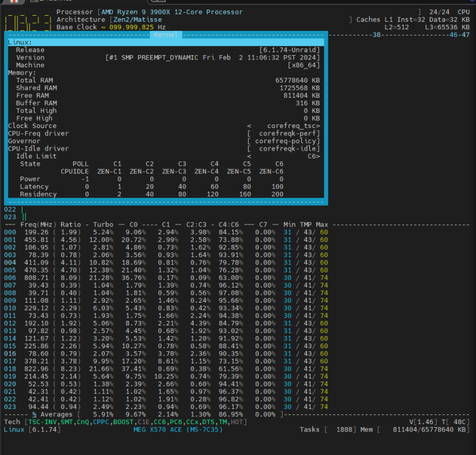This screenshot has width=476, height=455.
Task: Select the AMD Ryzen 9 3900X processor name
Action: (172, 12)
